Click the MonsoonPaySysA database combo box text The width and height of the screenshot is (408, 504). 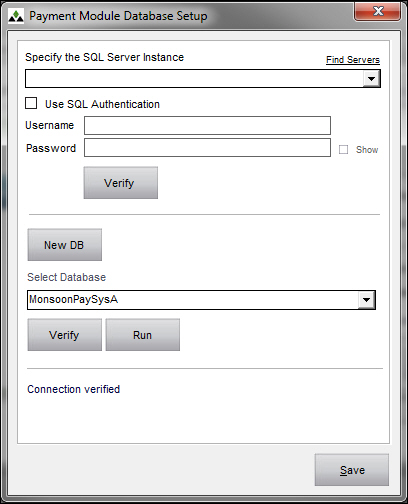tap(73, 299)
